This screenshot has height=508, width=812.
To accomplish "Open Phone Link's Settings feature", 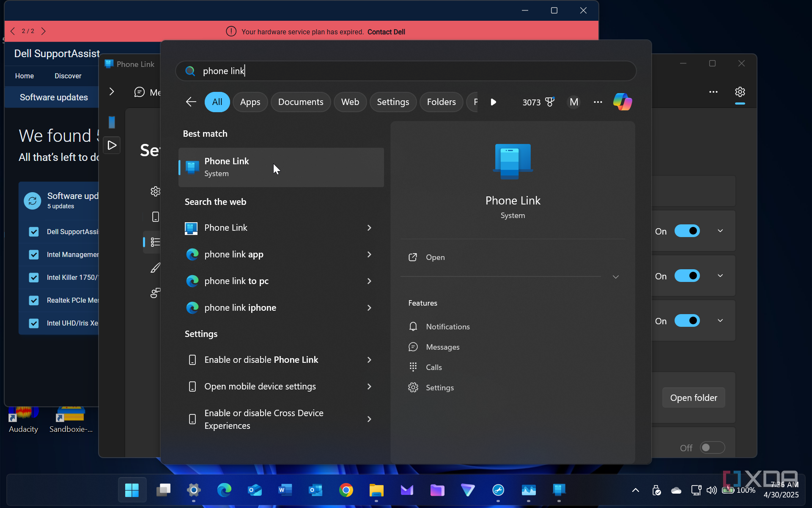I will point(440,387).
